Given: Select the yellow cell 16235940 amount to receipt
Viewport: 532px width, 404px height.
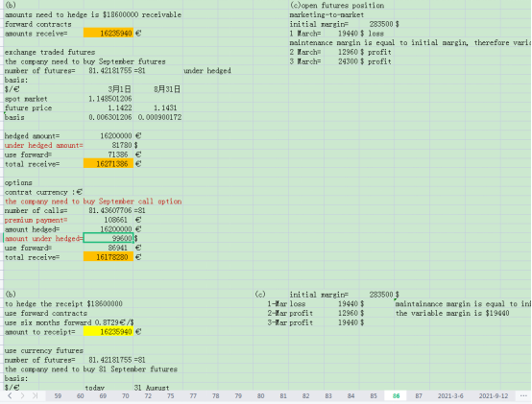Looking at the screenshot, I should click(109, 331).
